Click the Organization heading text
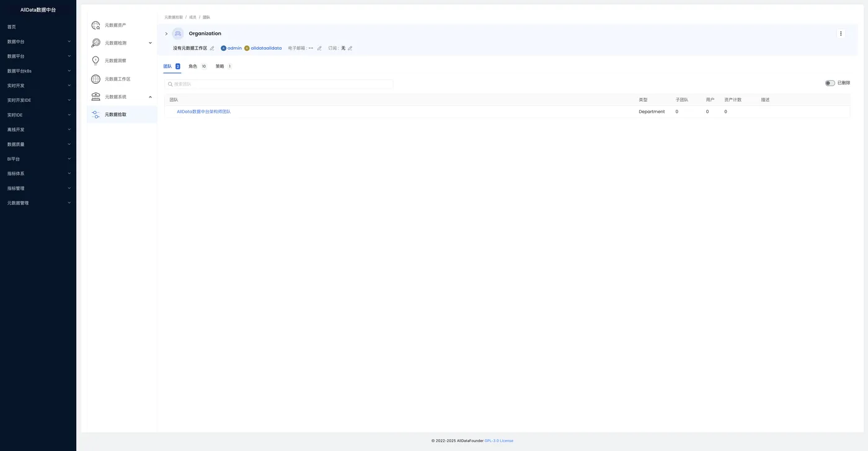 click(x=205, y=33)
